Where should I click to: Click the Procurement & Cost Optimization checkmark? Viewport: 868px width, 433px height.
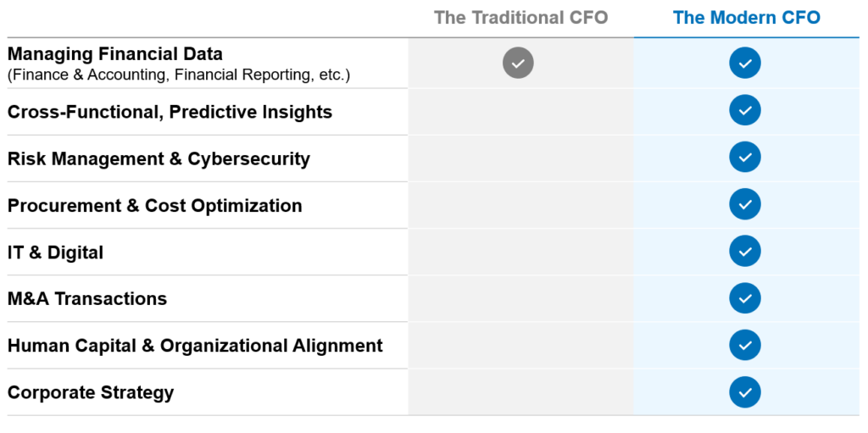744,204
